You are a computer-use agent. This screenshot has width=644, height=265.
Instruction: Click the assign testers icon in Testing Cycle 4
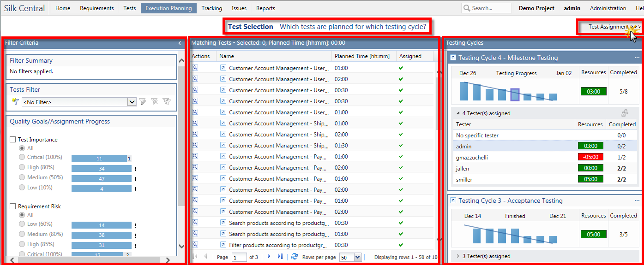tap(624, 113)
